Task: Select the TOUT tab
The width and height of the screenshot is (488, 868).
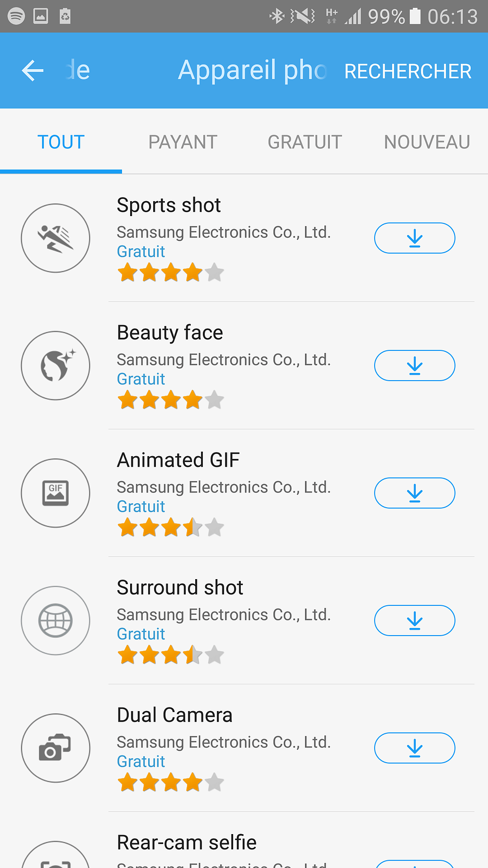Action: (x=61, y=142)
